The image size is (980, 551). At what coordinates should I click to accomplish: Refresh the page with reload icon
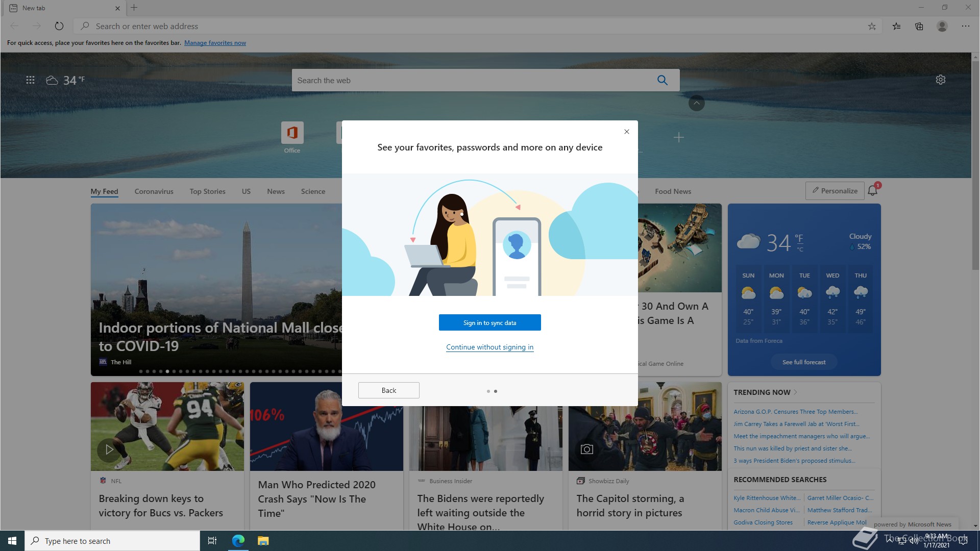pos(59,26)
